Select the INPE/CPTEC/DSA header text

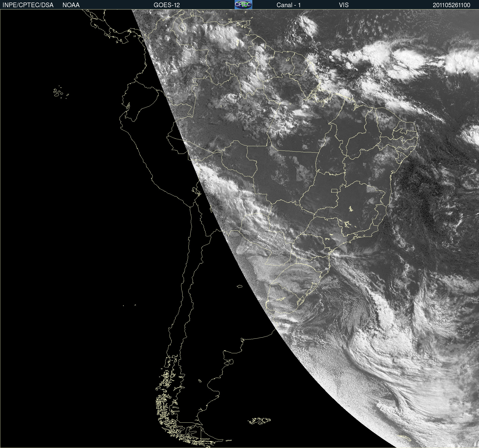tap(28, 5)
